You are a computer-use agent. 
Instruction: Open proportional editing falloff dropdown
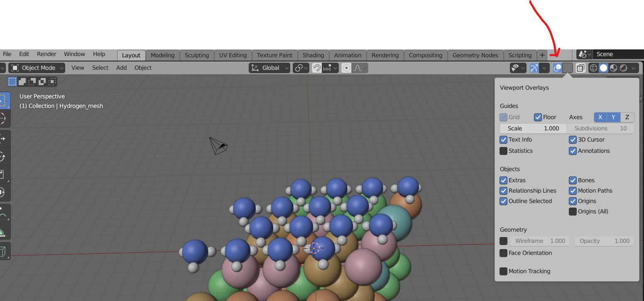click(x=360, y=68)
